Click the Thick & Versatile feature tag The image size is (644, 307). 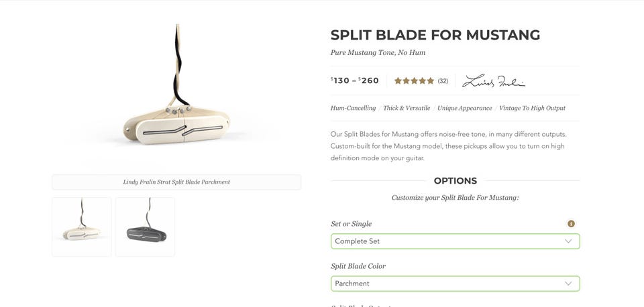[x=407, y=108]
